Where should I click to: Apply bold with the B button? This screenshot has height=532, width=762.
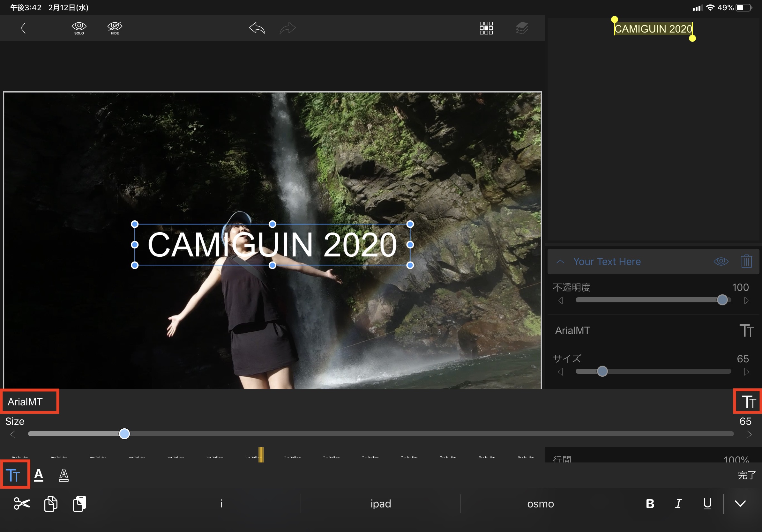point(650,504)
